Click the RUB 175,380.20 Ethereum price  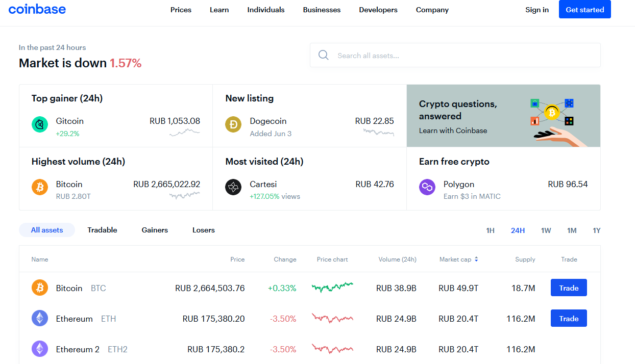(213, 319)
